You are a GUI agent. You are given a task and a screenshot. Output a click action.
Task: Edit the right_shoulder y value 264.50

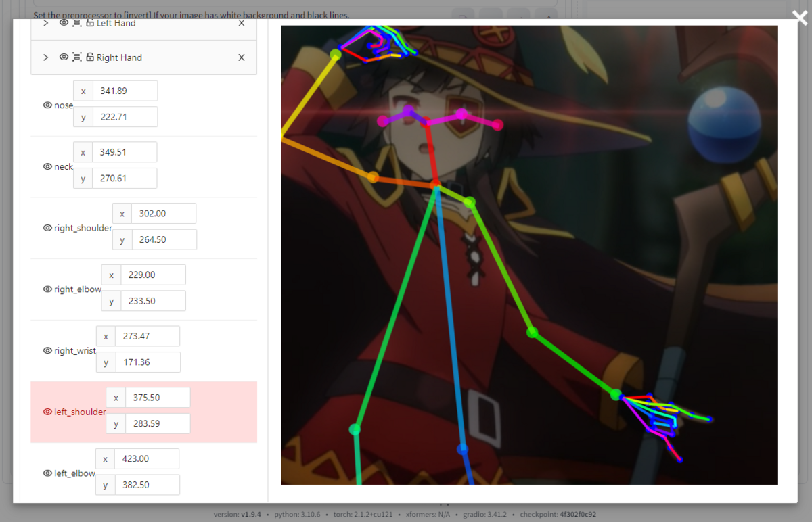point(164,239)
